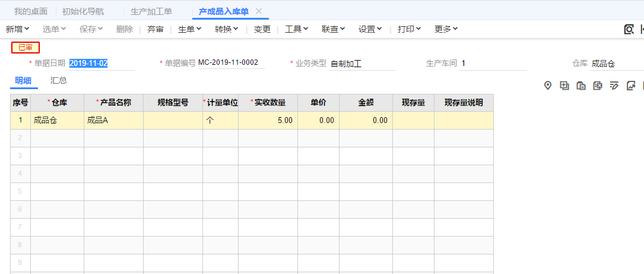Switch to the 汇总 tab
Screen dimensions: 644x274
(59, 81)
